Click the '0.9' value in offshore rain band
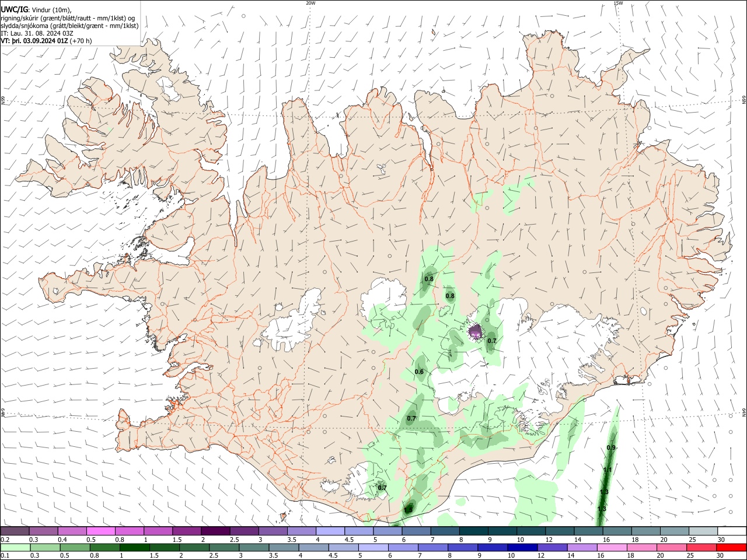 pos(611,447)
